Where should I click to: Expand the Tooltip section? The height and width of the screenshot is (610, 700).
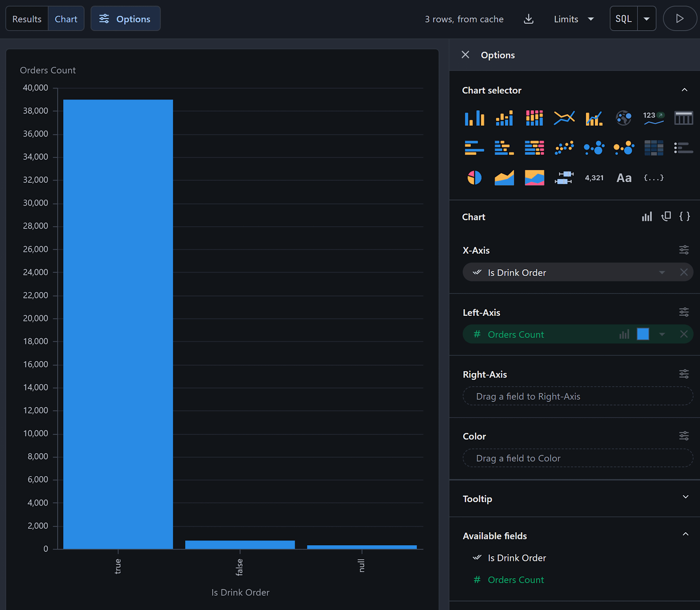tap(685, 497)
